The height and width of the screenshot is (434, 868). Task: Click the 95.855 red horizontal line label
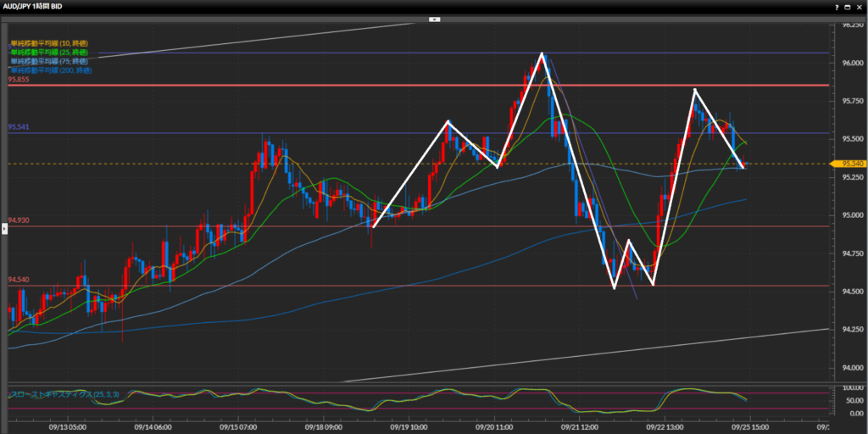pos(19,80)
